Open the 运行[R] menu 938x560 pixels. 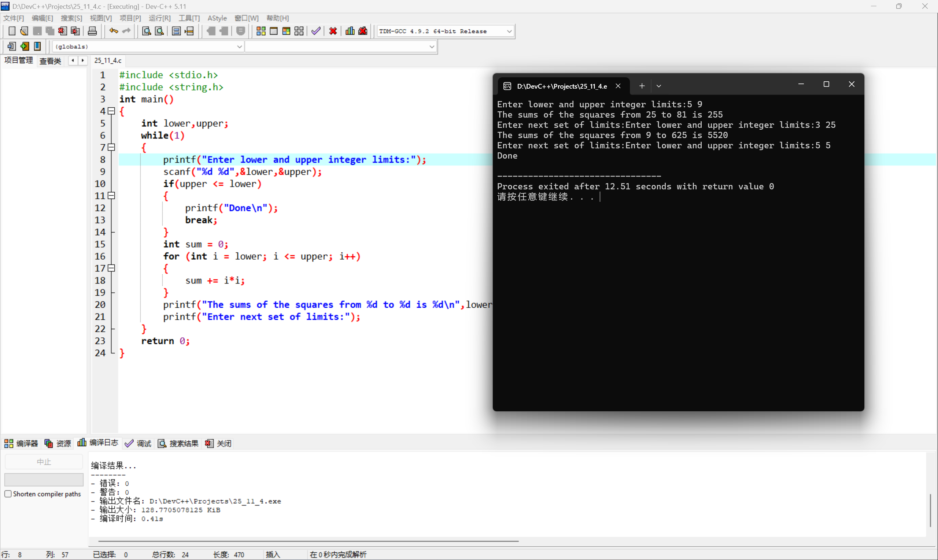[x=159, y=18]
